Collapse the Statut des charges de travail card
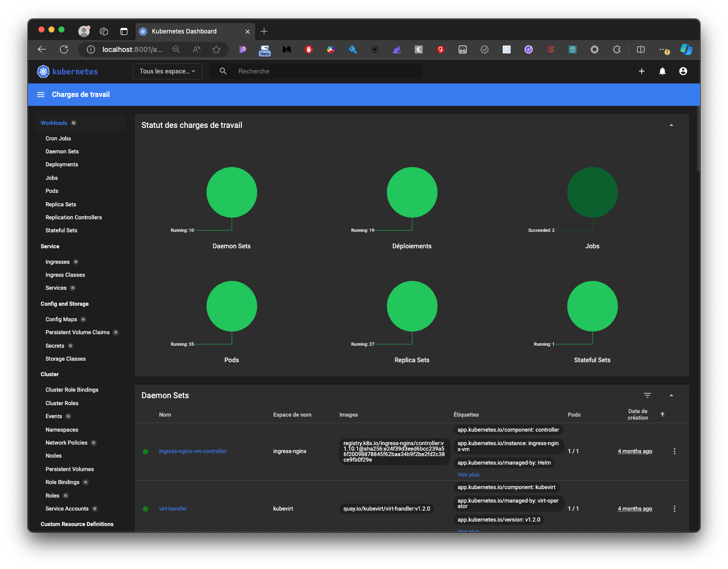Image resolution: width=728 pixels, height=569 pixels. point(671,125)
